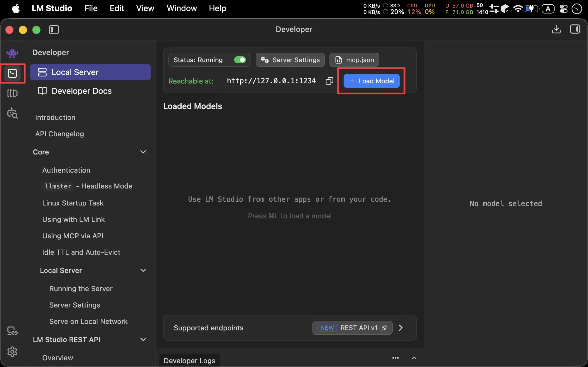
Task: Expand the Developer Logs panel chevron
Action: [414, 358]
